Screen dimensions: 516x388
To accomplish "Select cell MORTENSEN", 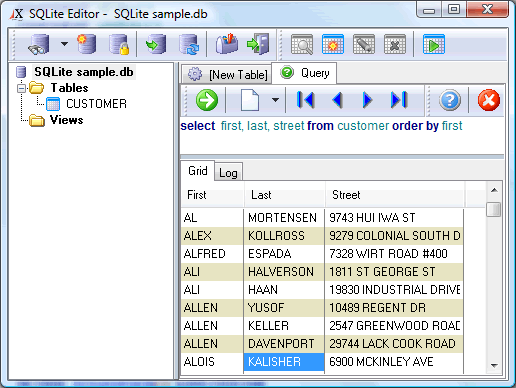I will point(284,218).
